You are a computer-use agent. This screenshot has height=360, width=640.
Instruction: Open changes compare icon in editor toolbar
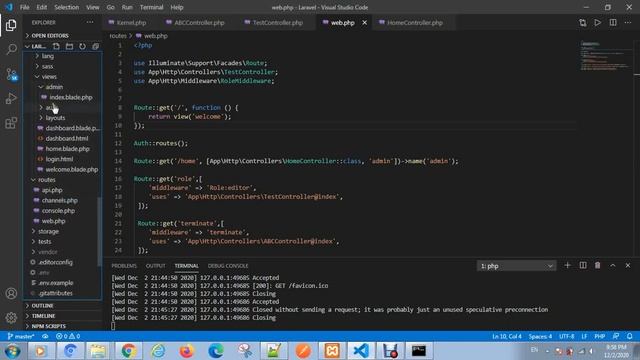point(582,23)
